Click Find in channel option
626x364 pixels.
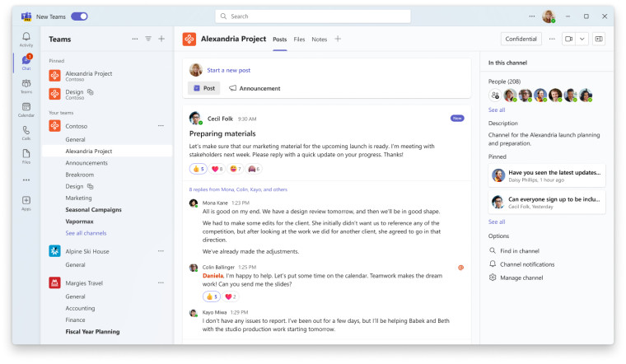pyautogui.click(x=514, y=250)
